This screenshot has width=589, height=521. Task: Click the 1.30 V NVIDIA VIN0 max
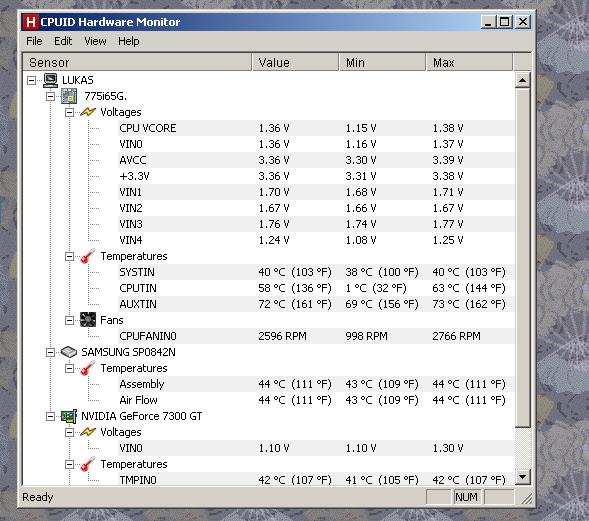pyautogui.click(x=448, y=448)
